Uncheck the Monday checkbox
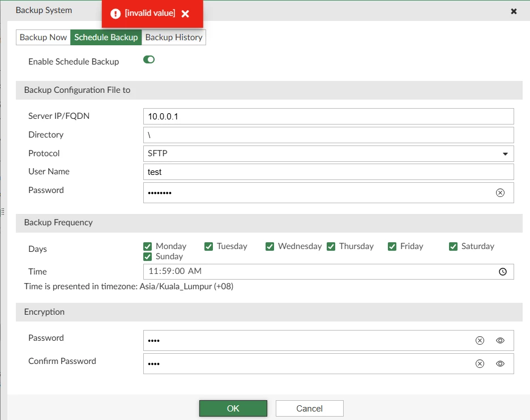Viewport: 530px width, 420px height. coord(147,246)
